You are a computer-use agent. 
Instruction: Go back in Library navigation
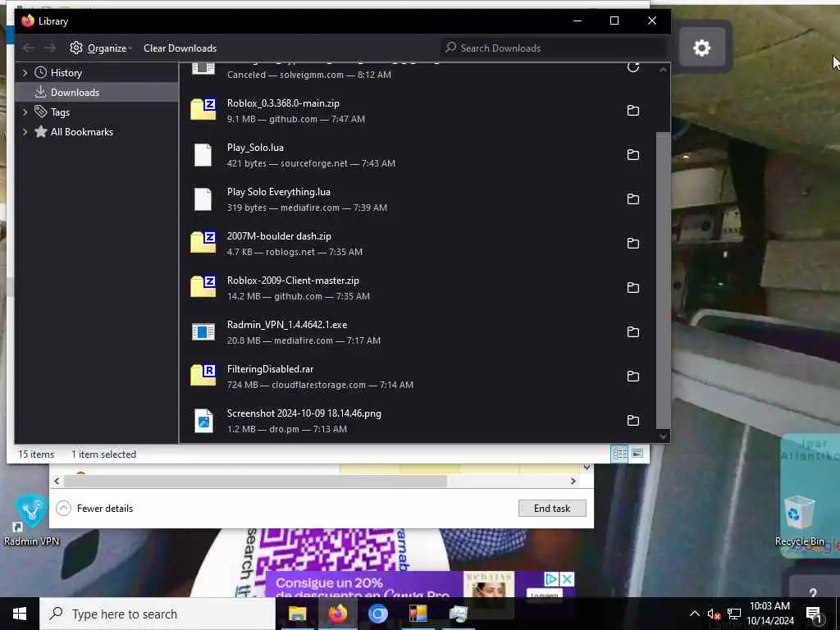click(x=29, y=48)
